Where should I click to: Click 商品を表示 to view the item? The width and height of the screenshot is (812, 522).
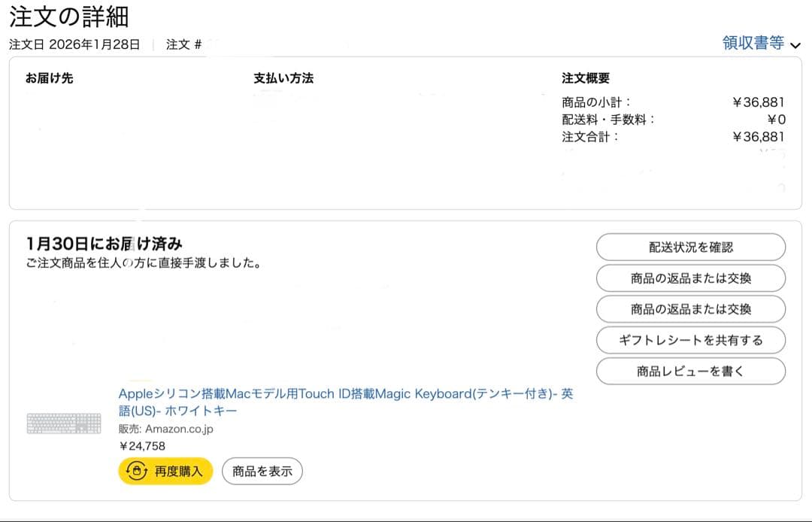coord(262,471)
